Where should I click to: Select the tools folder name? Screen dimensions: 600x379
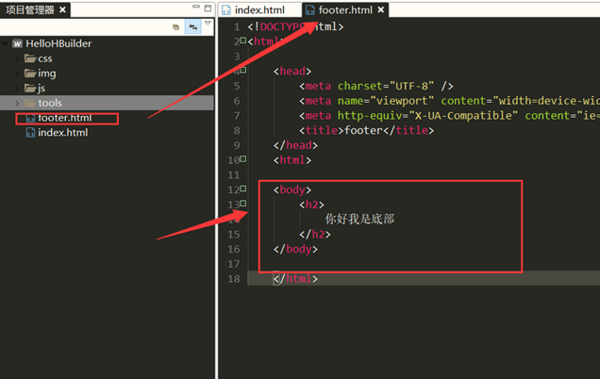point(50,103)
